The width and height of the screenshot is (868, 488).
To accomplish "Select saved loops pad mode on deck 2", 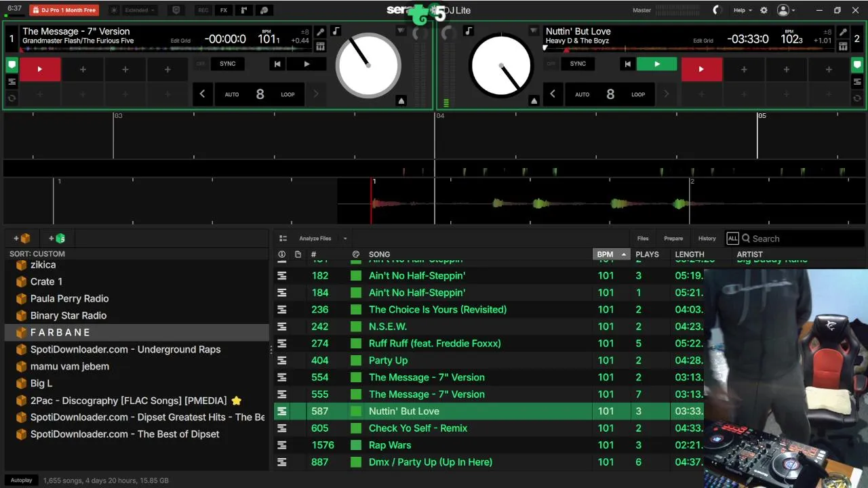I will (x=857, y=82).
